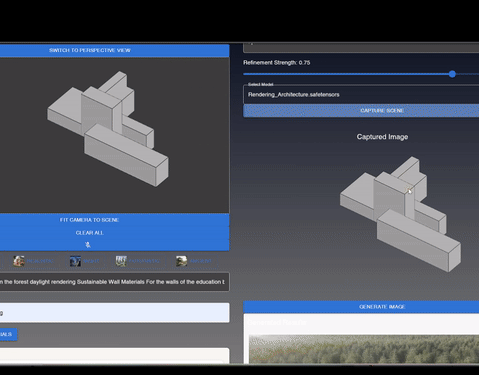
Task: Click the text field above Refinement Strength
Action: coord(361,48)
